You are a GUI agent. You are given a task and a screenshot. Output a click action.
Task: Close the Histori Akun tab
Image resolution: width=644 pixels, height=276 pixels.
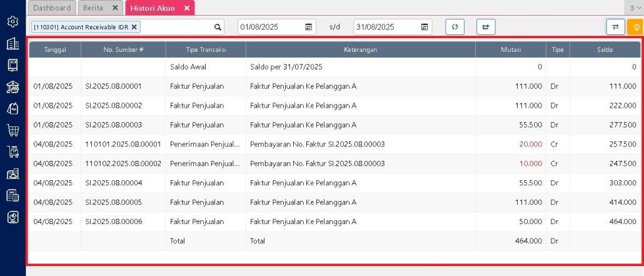[x=186, y=8]
